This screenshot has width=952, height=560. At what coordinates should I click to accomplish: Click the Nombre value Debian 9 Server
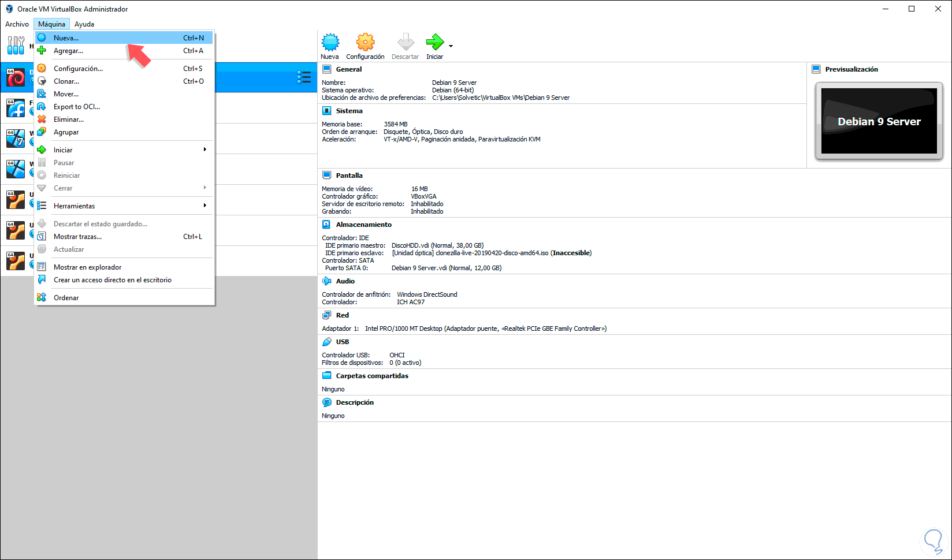(454, 83)
